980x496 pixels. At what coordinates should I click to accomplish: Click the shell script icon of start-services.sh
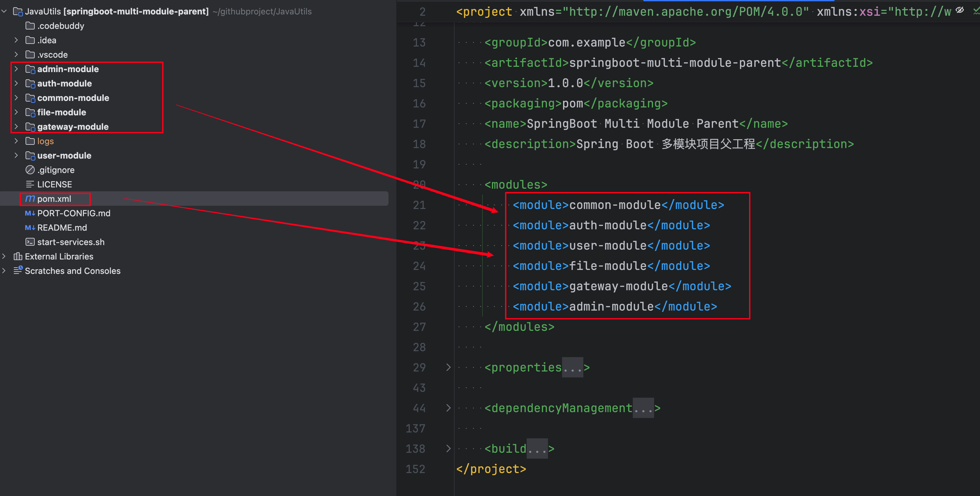(30, 242)
